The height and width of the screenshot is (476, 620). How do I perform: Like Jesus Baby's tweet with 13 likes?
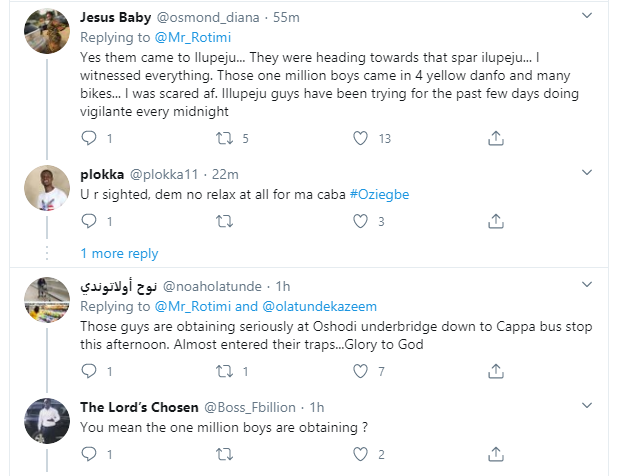[x=358, y=137]
